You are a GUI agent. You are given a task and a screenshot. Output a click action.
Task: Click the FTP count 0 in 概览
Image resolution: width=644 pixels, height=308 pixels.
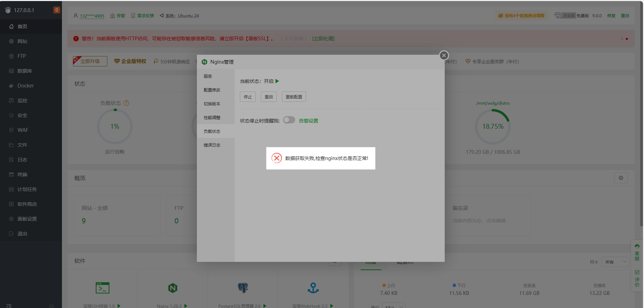click(x=177, y=221)
